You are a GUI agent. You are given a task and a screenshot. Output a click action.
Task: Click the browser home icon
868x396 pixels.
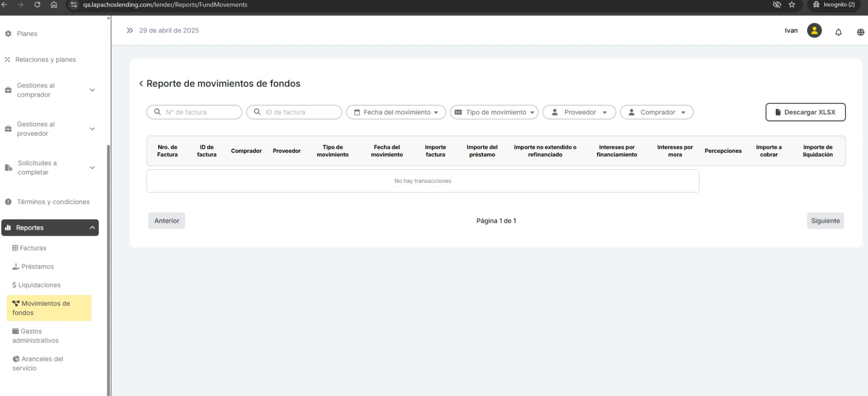tap(54, 5)
